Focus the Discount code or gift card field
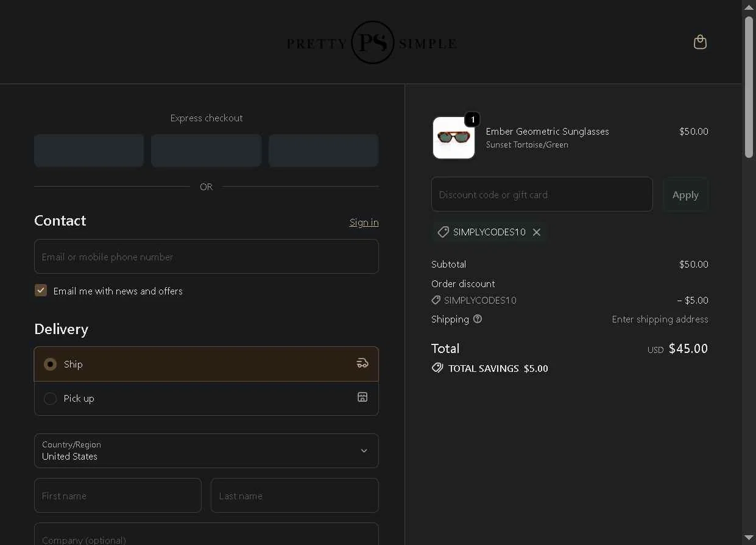Image resolution: width=756 pixels, height=545 pixels. point(542,194)
